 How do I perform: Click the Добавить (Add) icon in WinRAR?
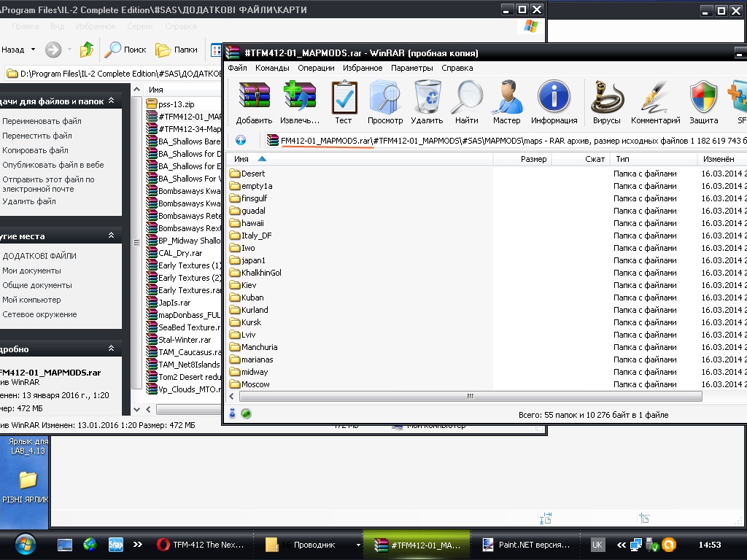254,102
